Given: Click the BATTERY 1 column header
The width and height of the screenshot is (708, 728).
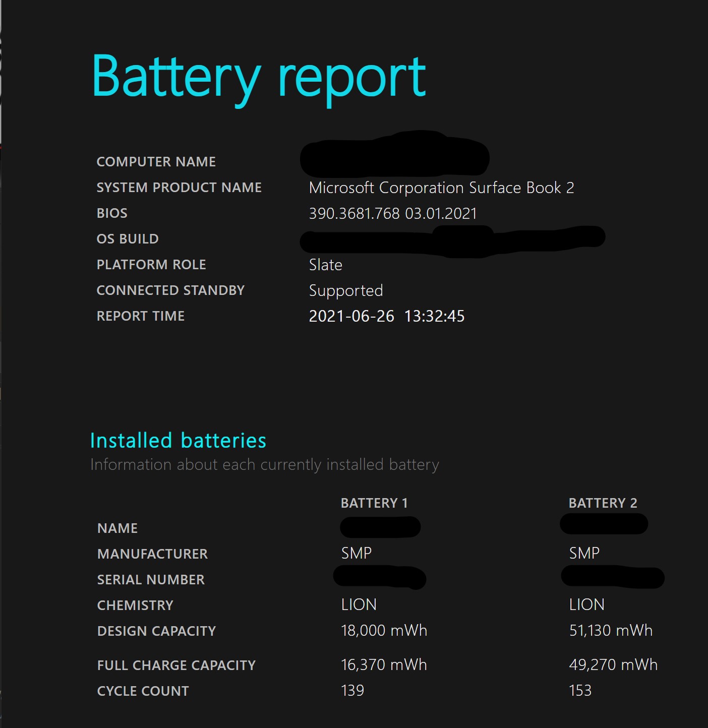Looking at the screenshot, I should click(374, 503).
